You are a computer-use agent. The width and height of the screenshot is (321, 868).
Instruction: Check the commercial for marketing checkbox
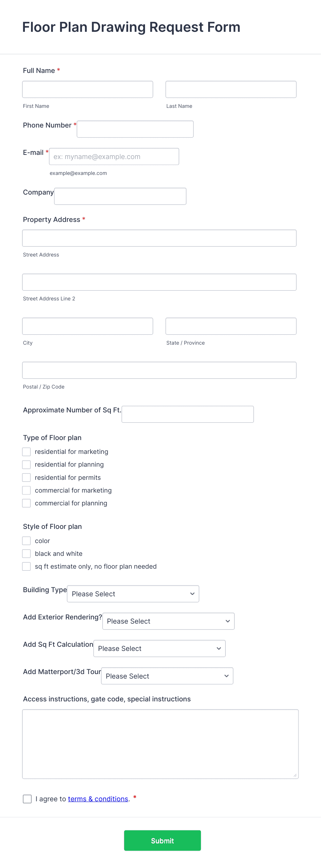26,490
